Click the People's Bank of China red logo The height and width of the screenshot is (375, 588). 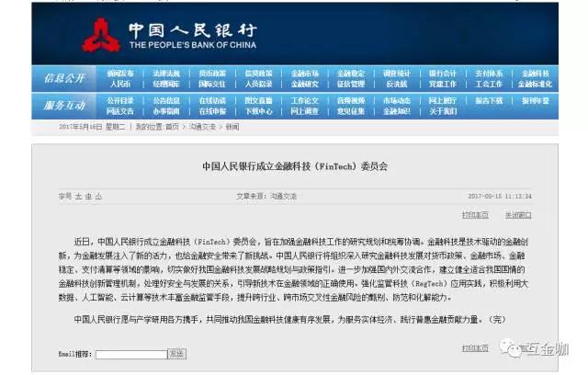pyautogui.click(x=101, y=35)
